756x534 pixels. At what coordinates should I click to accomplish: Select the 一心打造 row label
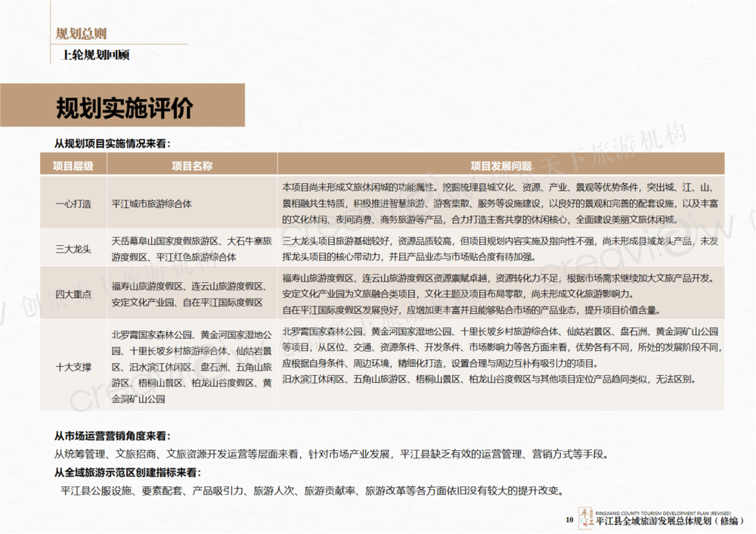coord(73,203)
